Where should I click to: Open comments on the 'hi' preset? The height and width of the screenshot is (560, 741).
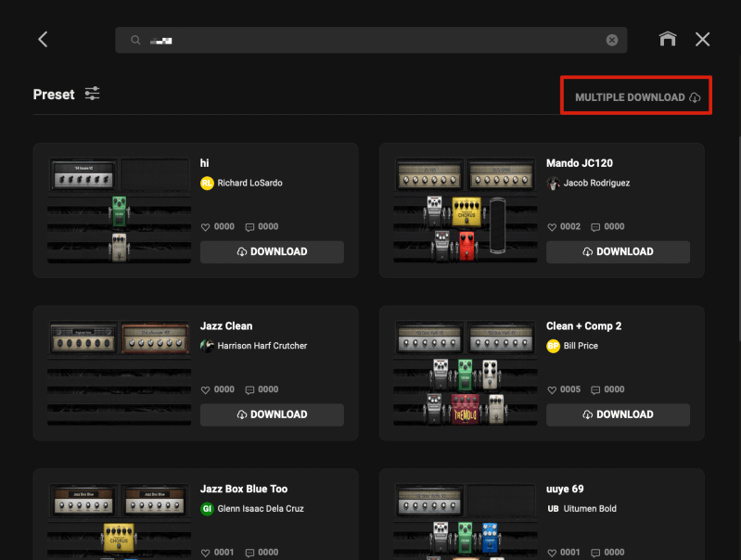[x=249, y=227]
